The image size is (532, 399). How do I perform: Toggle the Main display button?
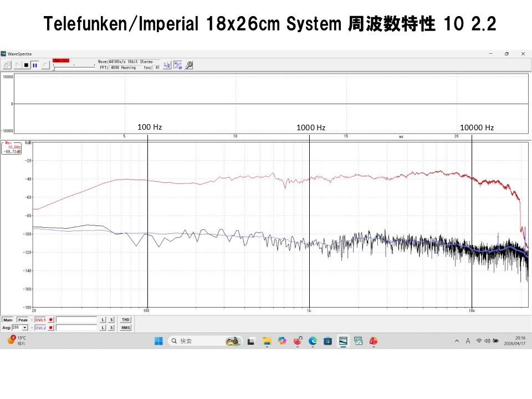point(8,320)
